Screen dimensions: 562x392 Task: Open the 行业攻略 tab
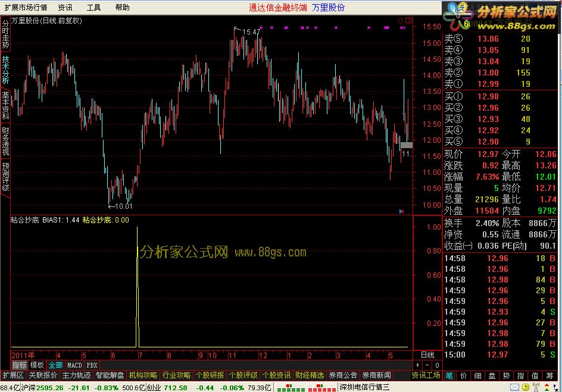176,375
